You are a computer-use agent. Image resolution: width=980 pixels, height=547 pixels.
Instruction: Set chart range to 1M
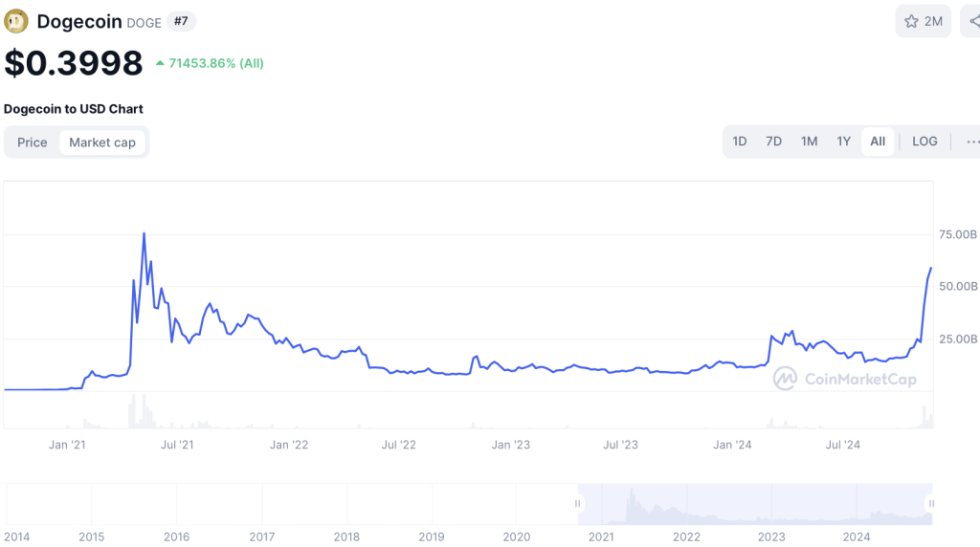click(x=809, y=142)
